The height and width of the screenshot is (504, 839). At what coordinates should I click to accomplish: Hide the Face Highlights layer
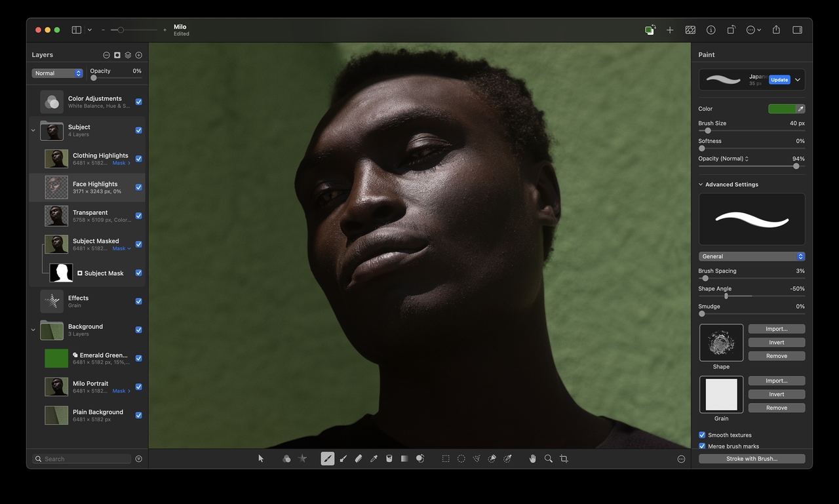pyautogui.click(x=138, y=187)
